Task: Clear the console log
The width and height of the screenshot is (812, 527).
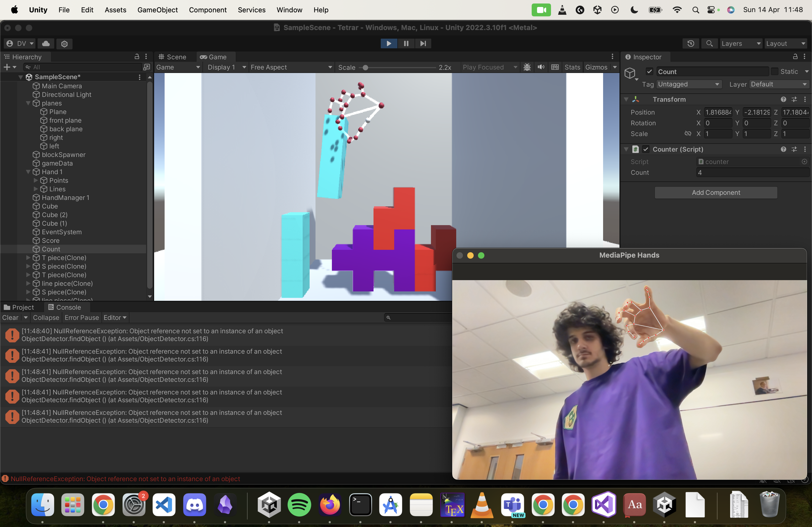Action: click(10, 317)
